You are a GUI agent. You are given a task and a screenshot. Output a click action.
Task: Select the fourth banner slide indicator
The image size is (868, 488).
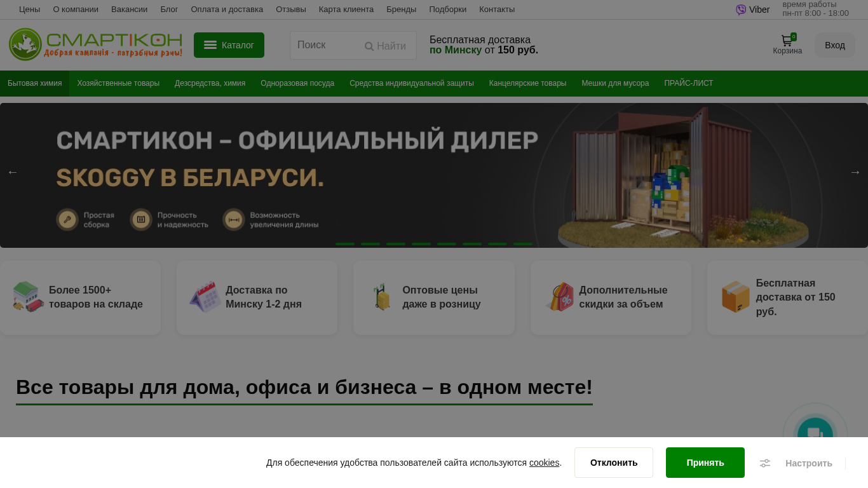[x=421, y=244]
